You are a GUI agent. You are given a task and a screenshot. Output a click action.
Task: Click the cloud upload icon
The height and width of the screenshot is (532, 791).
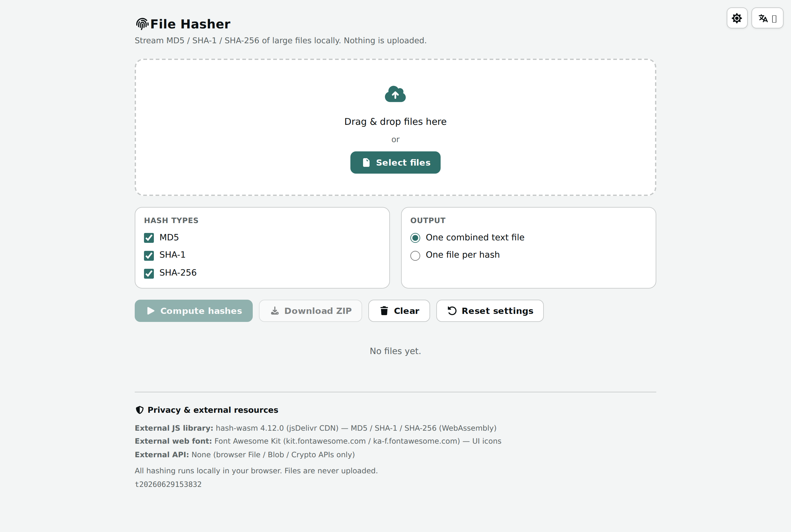[395, 94]
